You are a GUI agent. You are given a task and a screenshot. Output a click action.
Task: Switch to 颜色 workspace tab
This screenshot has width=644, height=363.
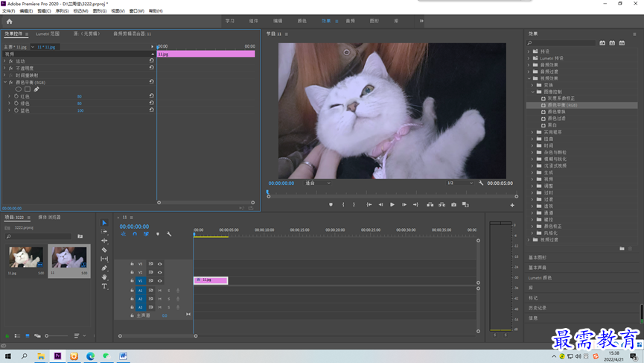pos(302,21)
